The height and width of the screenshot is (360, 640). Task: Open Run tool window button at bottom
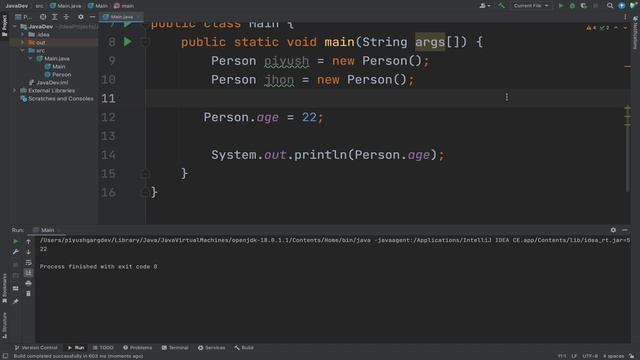pyautogui.click(x=76, y=348)
